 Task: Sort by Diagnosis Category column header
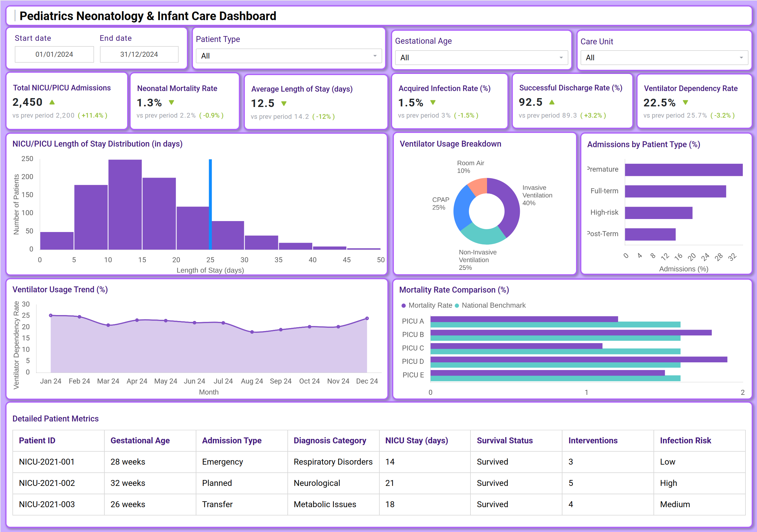(333, 441)
